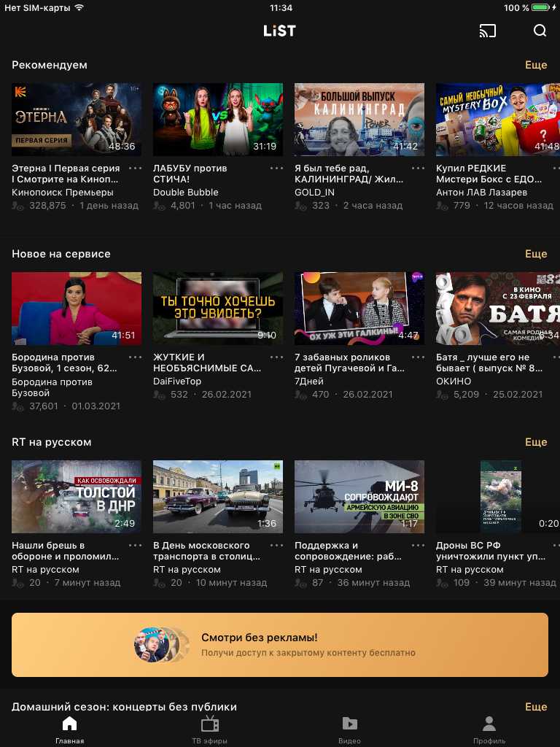Open more options for Поддержка и сопровождение
560x747 pixels.
[418, 546]
